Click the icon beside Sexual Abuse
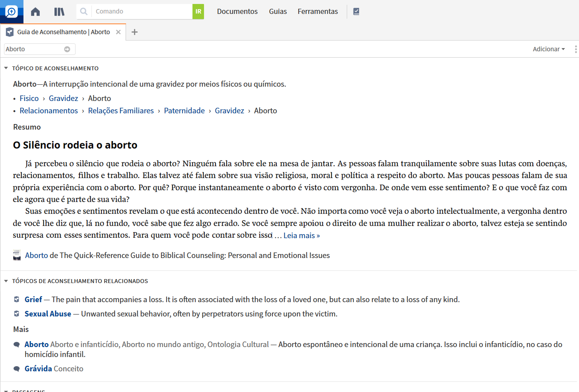Screen dimensions: 579x392 [17, 314]
